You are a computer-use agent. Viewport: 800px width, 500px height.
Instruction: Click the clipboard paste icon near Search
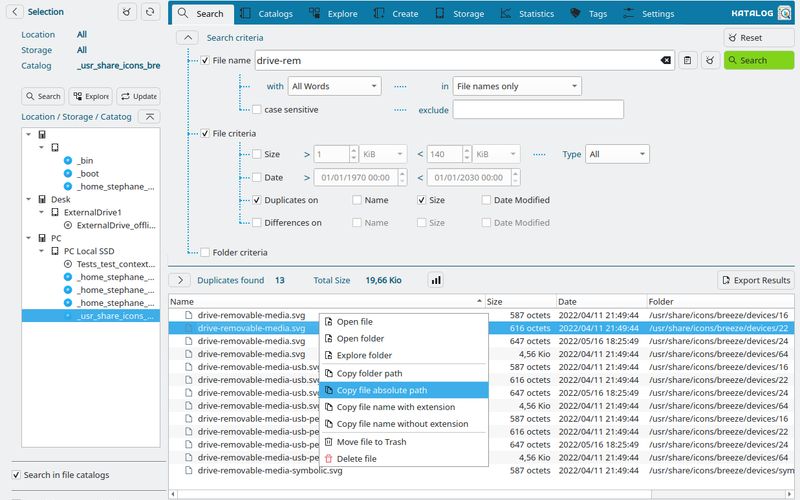[688, 61]
